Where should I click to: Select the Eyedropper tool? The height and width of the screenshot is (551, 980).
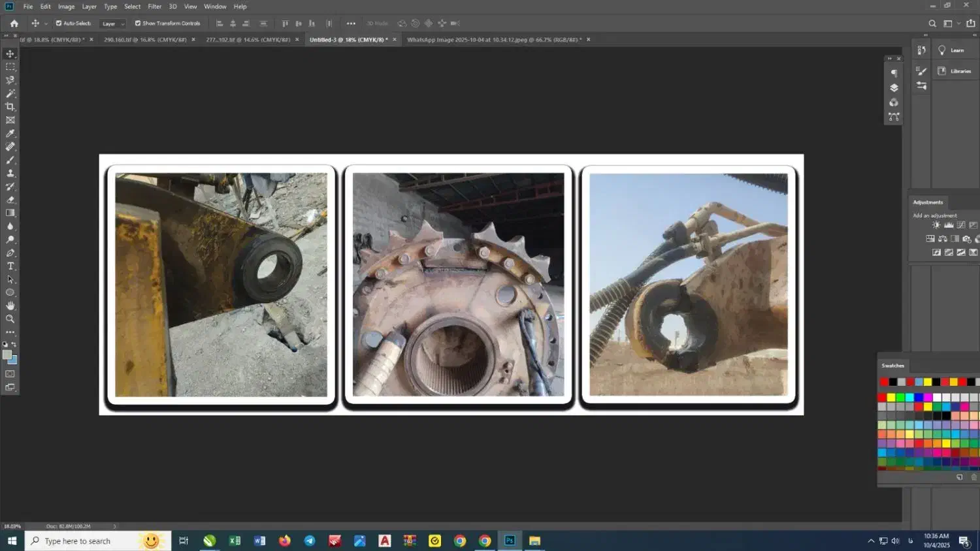[10, 133]
